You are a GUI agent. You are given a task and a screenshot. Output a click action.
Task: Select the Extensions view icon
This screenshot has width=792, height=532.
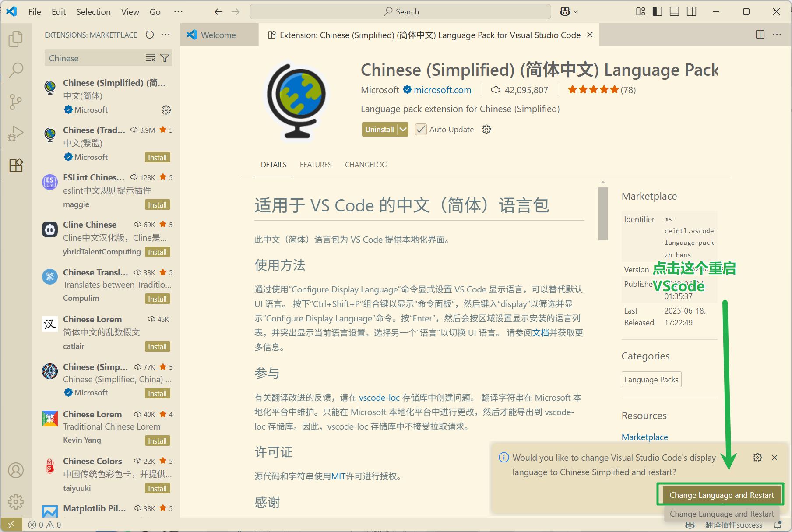(16, 165)
